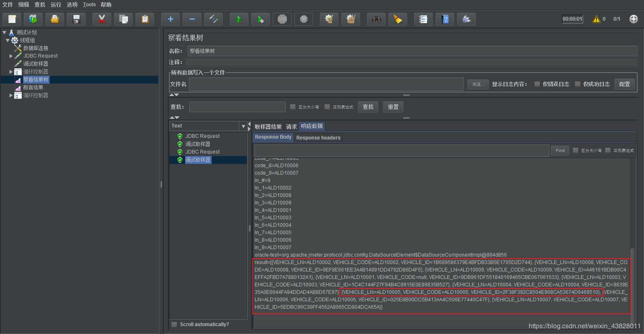
Task: Enable Scroll automatically checkbox
Action: 174,324
